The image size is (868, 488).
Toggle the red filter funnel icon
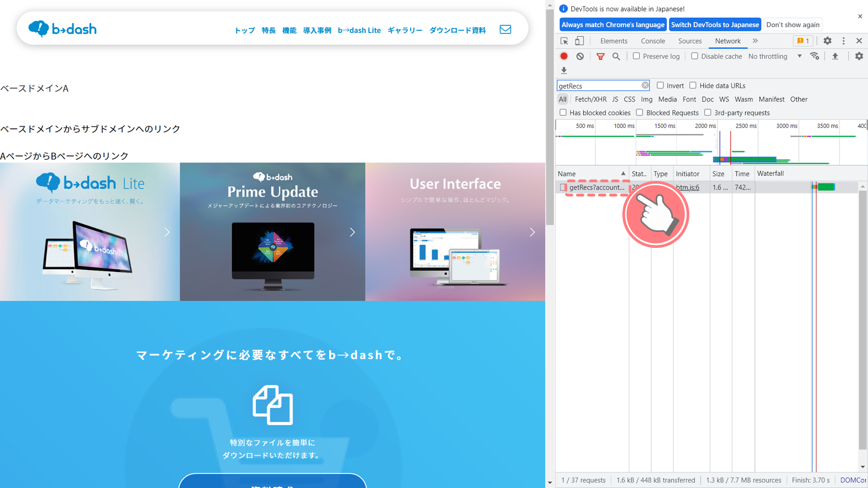pyautogui.click(x=600, y=56)
